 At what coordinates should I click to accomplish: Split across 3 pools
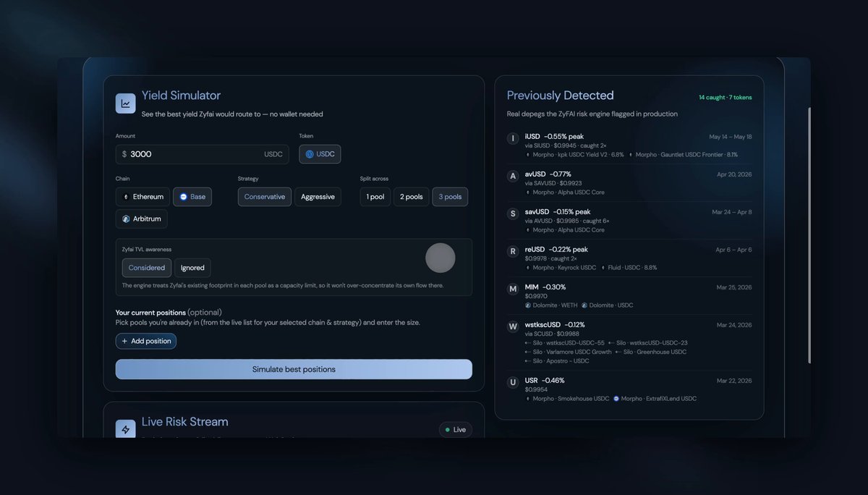[x=450, y=197]
